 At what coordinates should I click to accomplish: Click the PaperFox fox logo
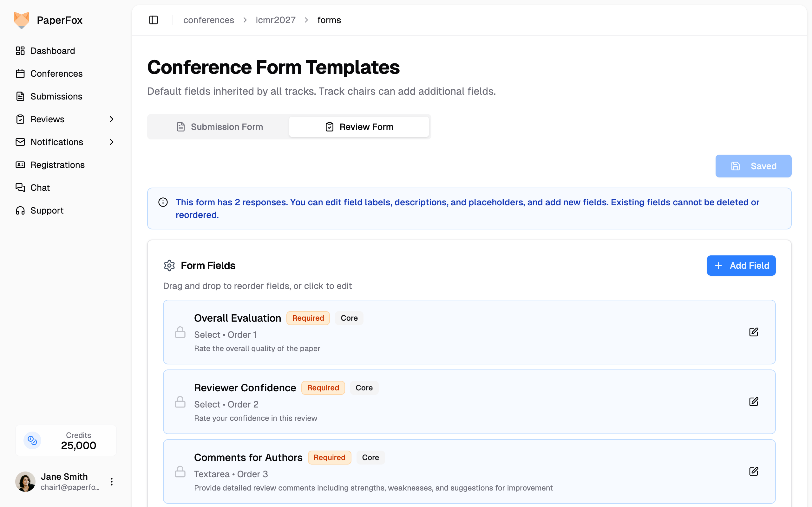pos(22,20)
